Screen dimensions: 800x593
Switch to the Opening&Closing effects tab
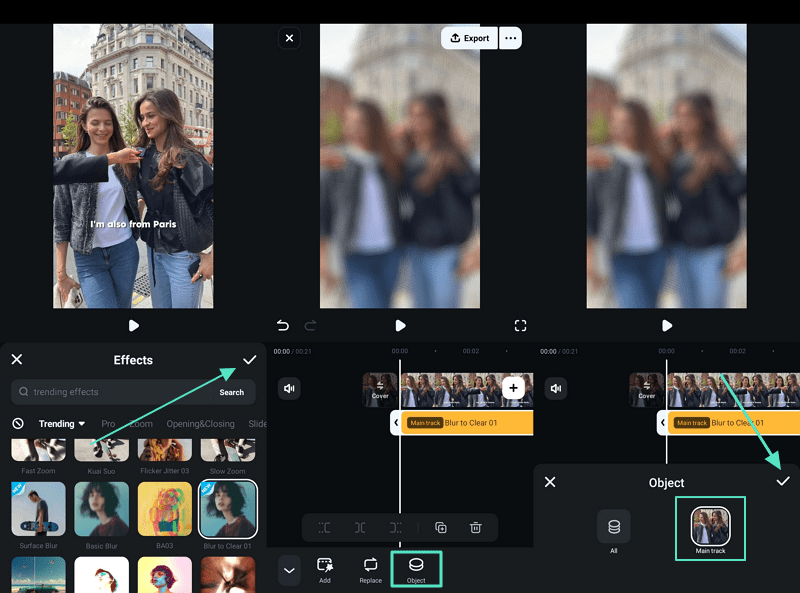(x=200, y=424)
